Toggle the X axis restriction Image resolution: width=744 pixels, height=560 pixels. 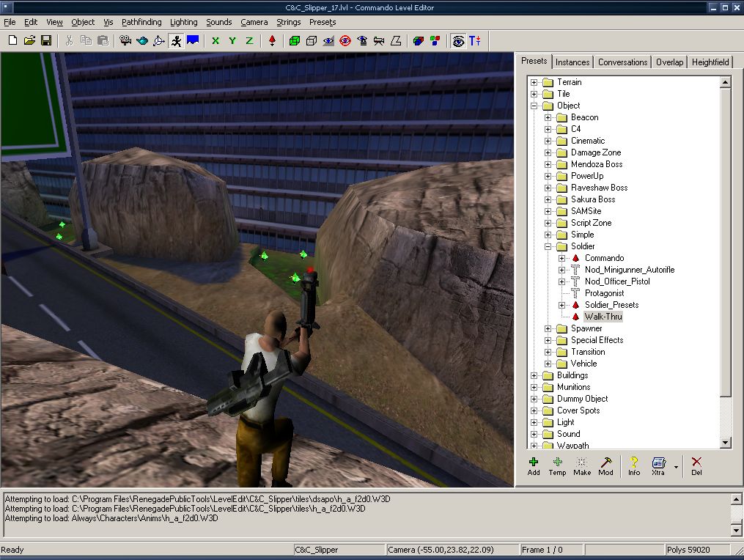tap(216, 41)
